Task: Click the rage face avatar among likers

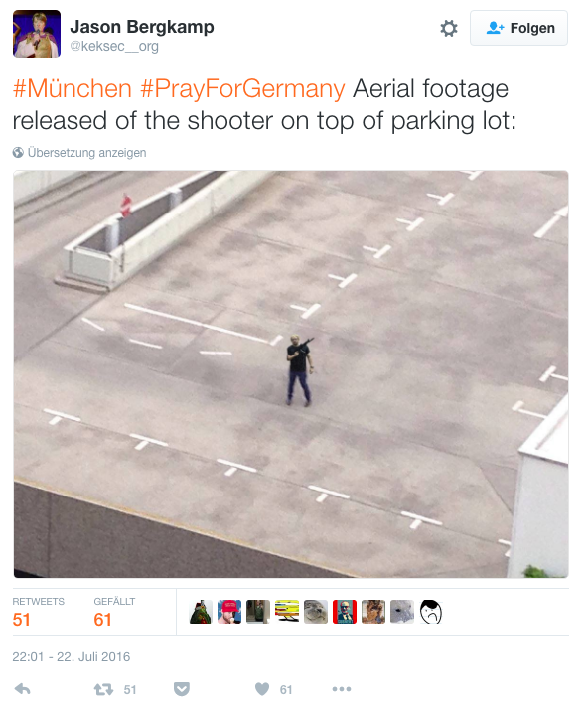Action: (431, 612)
